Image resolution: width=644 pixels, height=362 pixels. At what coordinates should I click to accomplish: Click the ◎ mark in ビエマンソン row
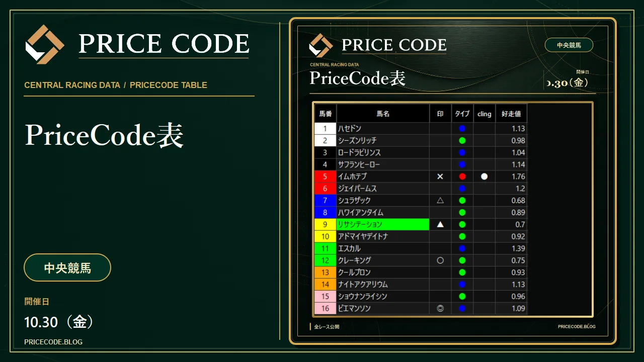(440, 308)
